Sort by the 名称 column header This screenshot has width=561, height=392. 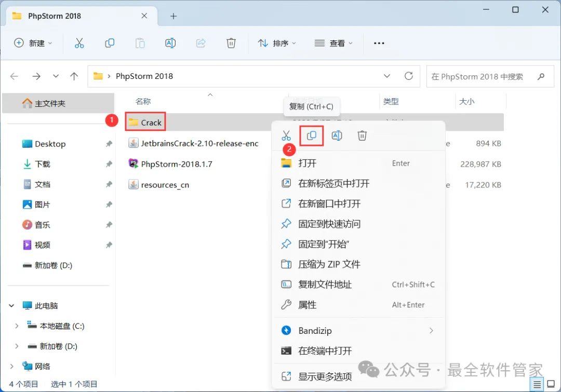click(x=143, y=102)
